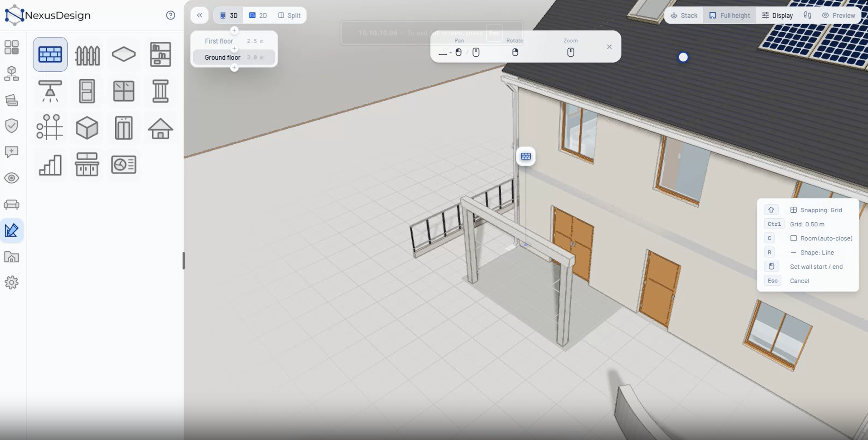The image size is (868, 440).
Task: Open the Display options menu
Action: (777, 15)
